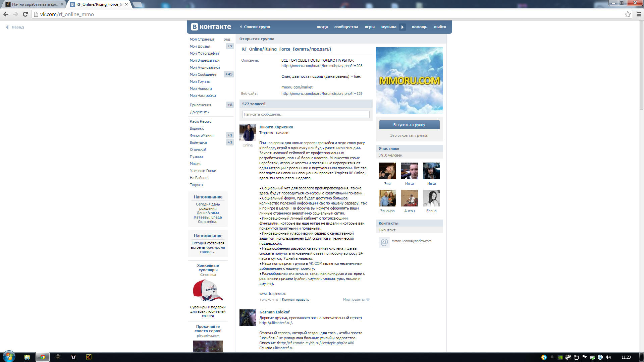
Task: Click the action center flag icon in tray
Action: (584, 357)
